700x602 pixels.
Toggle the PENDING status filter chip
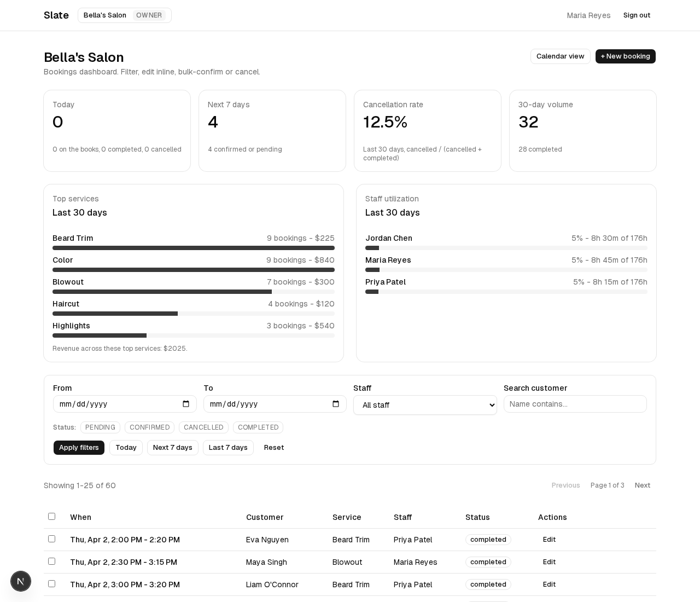(100, 427)
